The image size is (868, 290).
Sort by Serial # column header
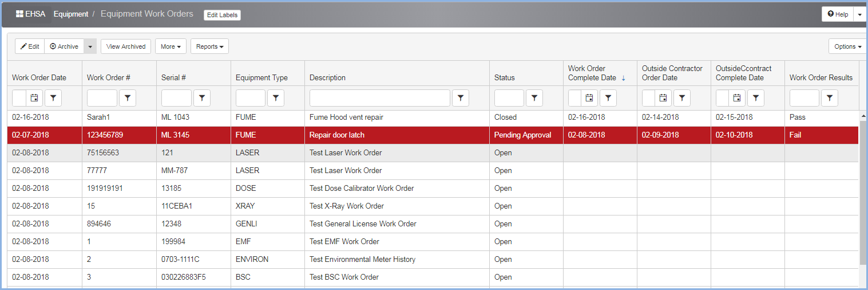(174, 78)
